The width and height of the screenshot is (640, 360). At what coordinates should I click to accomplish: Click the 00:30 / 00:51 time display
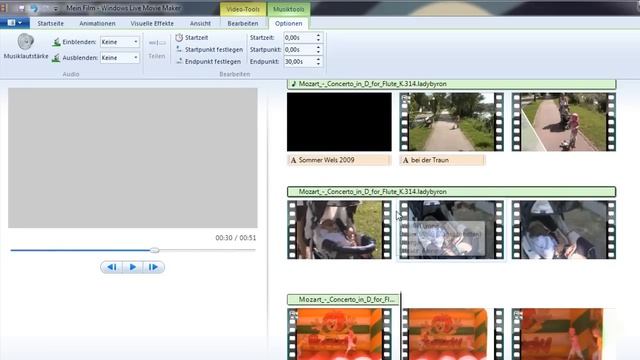coord(236,238)
